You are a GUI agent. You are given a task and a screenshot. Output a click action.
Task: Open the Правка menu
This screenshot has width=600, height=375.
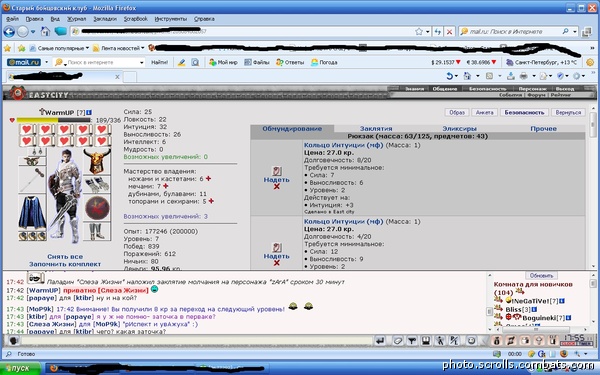click(x=34, y=19)
